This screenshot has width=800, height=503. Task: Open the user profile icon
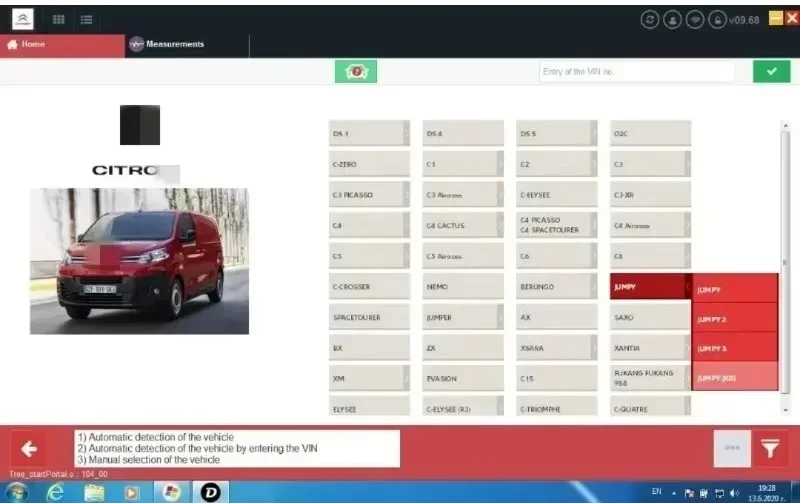(x=672, y=19)
